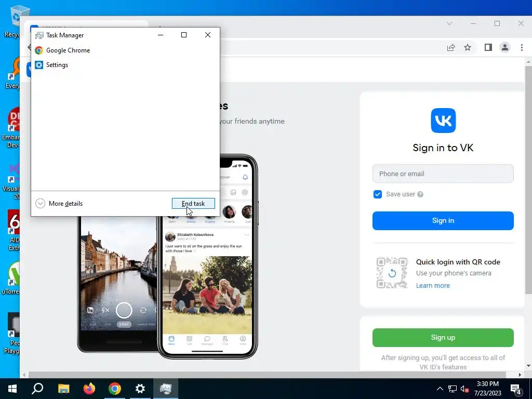Open File Explorer from taskbar
Screen dimensions: 532x399
[63, 389]
